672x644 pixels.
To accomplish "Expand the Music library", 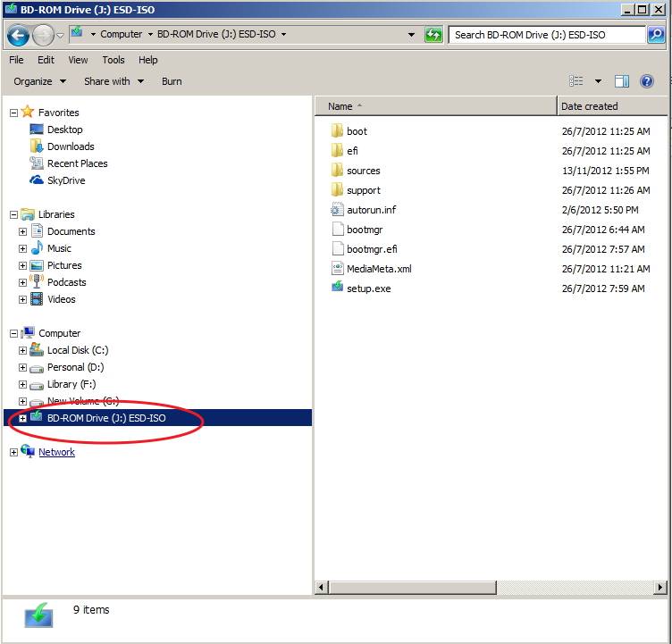I will click(22, 249).
